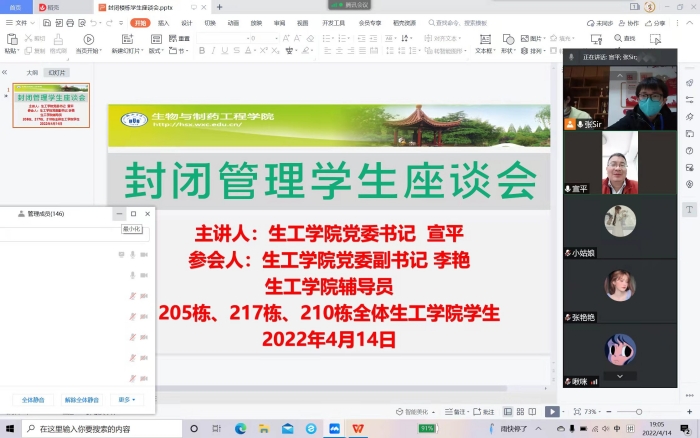Viewport: 700px width, 438px height.
Task: Toggle the first member's microphone icon
Action: [x=133, y=254]
